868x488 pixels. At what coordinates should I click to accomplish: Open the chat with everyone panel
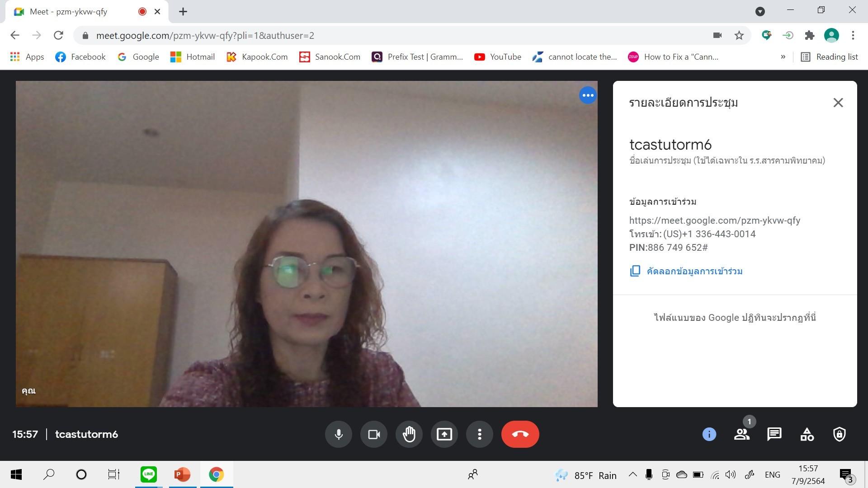coord(774,434)
